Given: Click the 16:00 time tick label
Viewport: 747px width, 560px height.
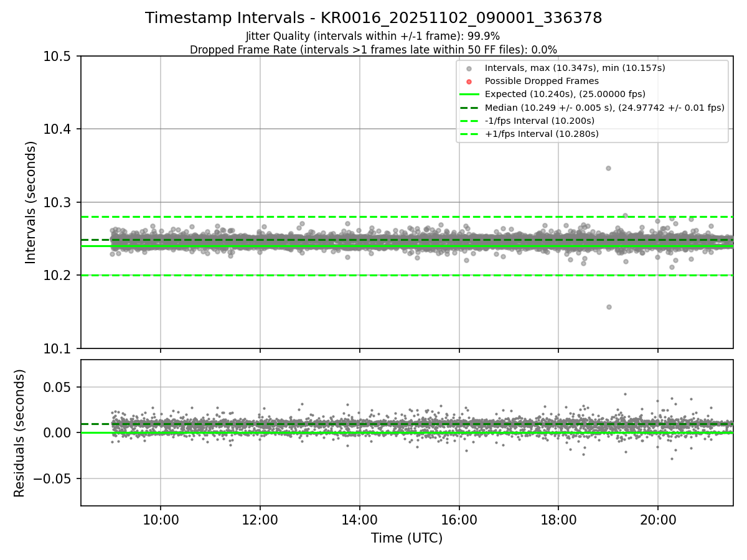Looking at the screenshot, I should click(x=459, y=519).
